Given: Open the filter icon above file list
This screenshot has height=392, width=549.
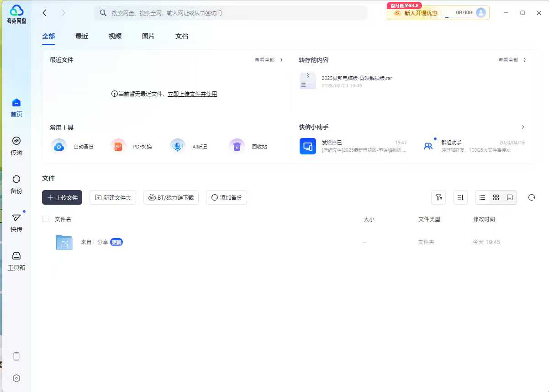Looking at the screenshot, I should (438, 197).
